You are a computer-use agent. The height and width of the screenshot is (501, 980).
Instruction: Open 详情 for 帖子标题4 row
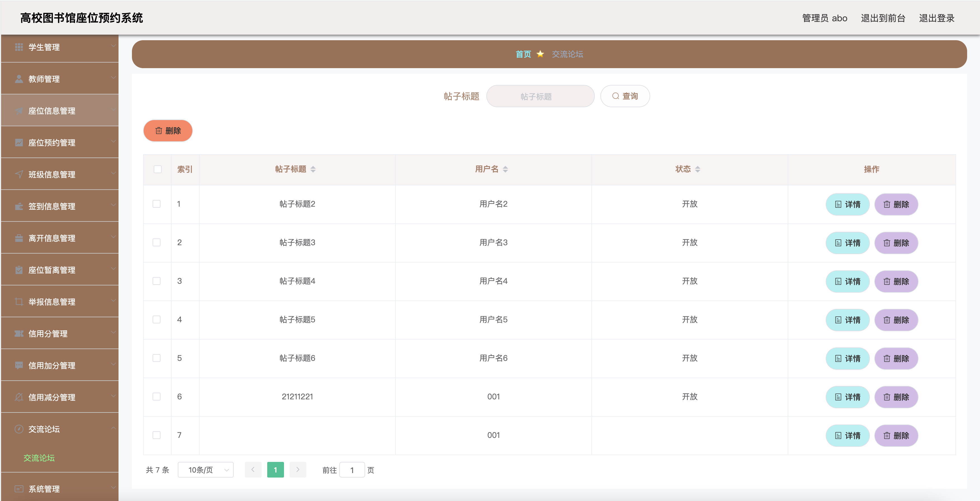click(x=848, y=282)
